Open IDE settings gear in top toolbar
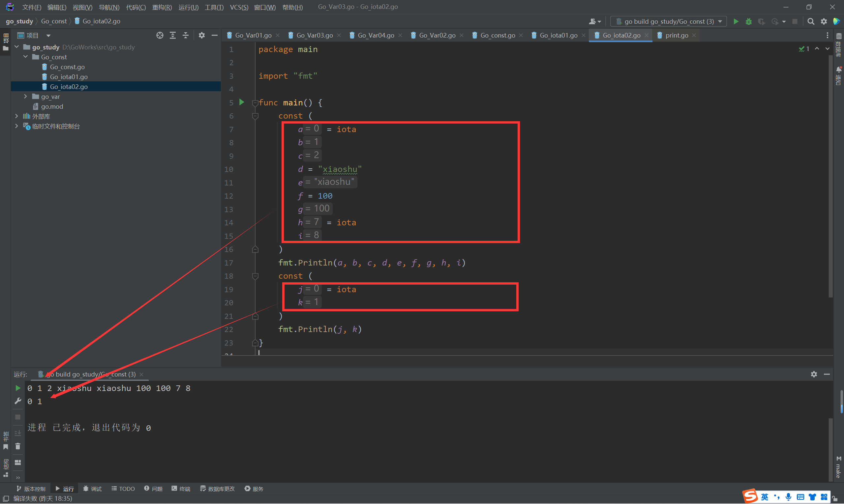The image size is (844, 504). 824,21
